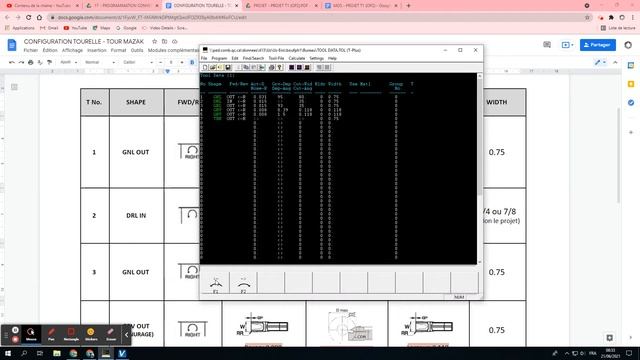The width and height of the screenshot is (640, 360).
Task: Open a new browser tab
Action: click(x=408, y=6)
